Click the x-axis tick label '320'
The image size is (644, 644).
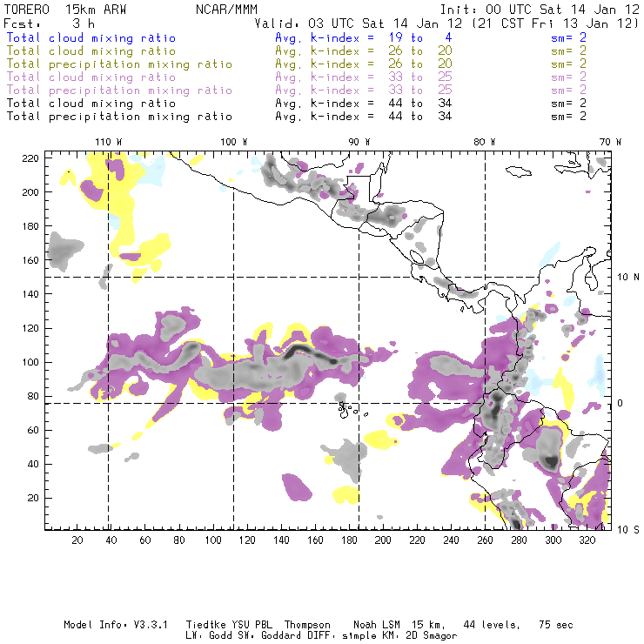click(x=587, y=540)
